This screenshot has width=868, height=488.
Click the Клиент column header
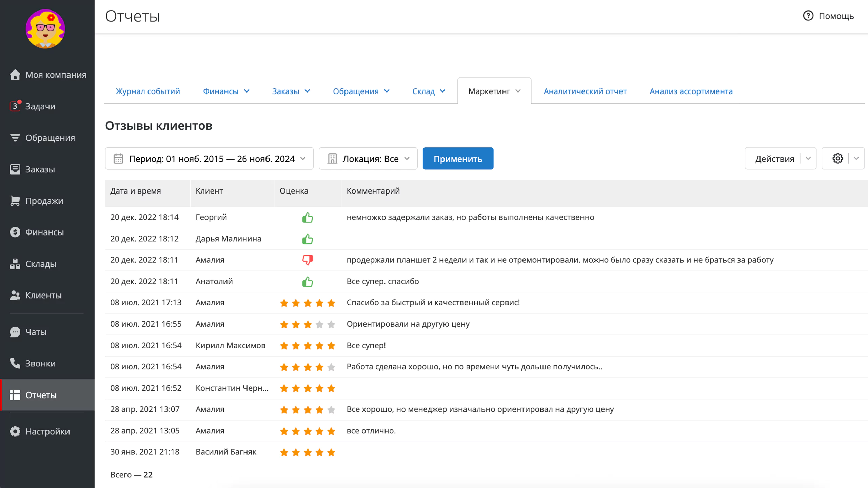click(209, 191)
